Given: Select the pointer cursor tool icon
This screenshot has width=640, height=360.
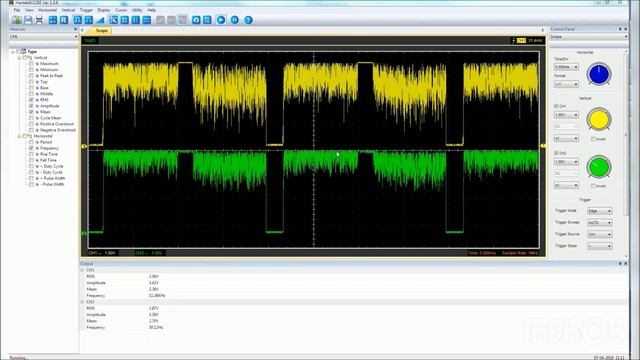Looking at the screenshot, I should point(113,20).
